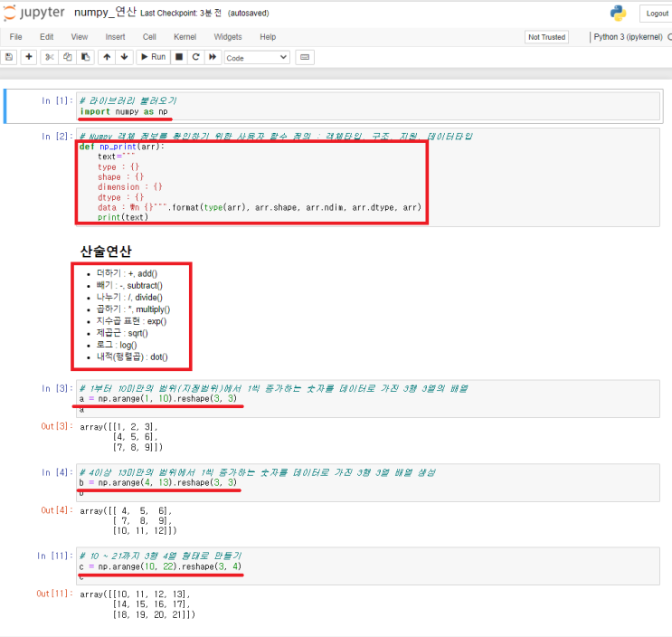Open the command palette keyboard icon
This screenshot has width=672, height=637.
pyautogui.click(x=305, y=57)
